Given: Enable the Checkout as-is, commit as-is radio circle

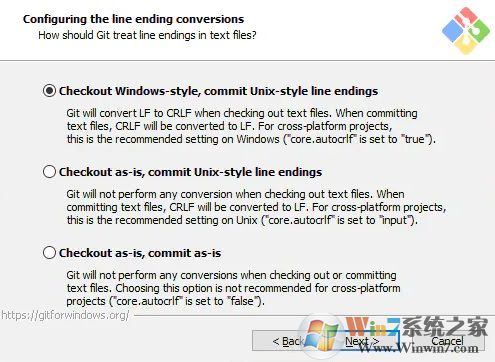Looking at the screenshot, I should [x=49, y=253].
